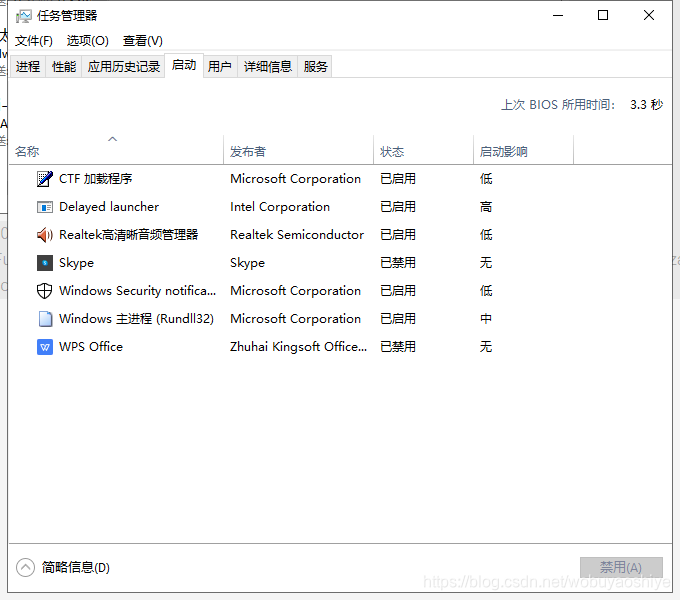Select the Realtek高清晰音频管理器 name text
Screen dimensions: 680x600
tap(128, 235)
